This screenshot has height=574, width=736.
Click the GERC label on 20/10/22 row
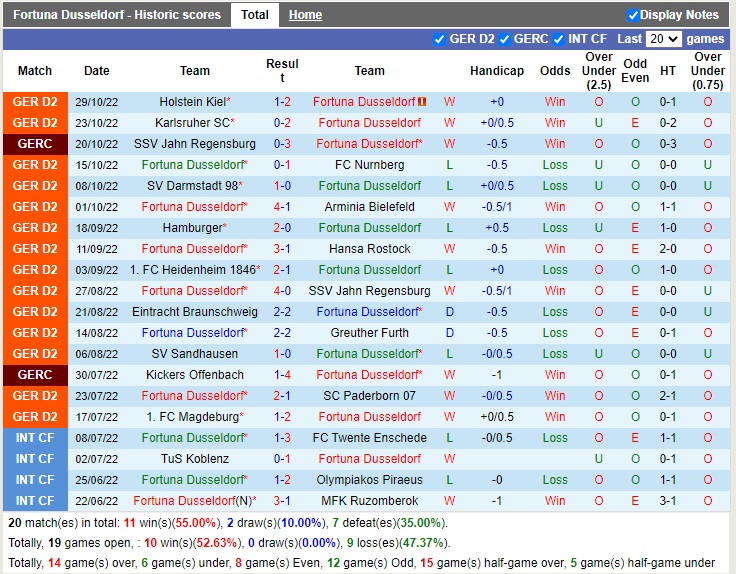coord(35,144)
